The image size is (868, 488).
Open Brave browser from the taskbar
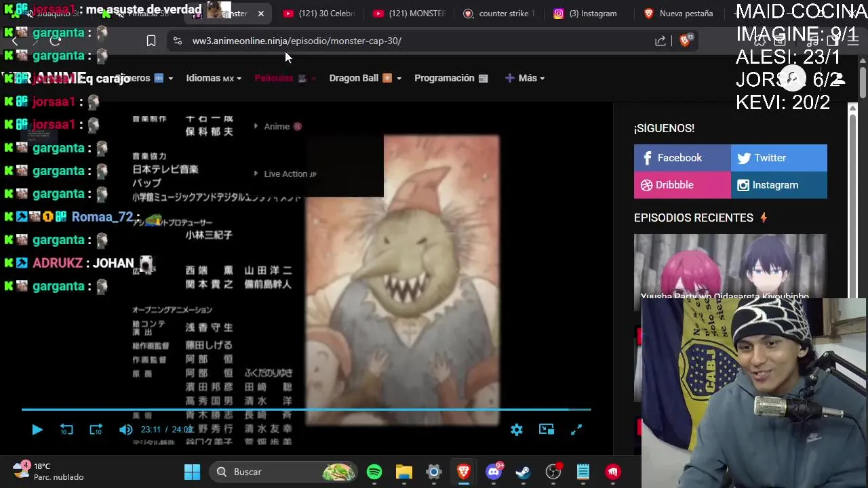[x=464, y=472]
